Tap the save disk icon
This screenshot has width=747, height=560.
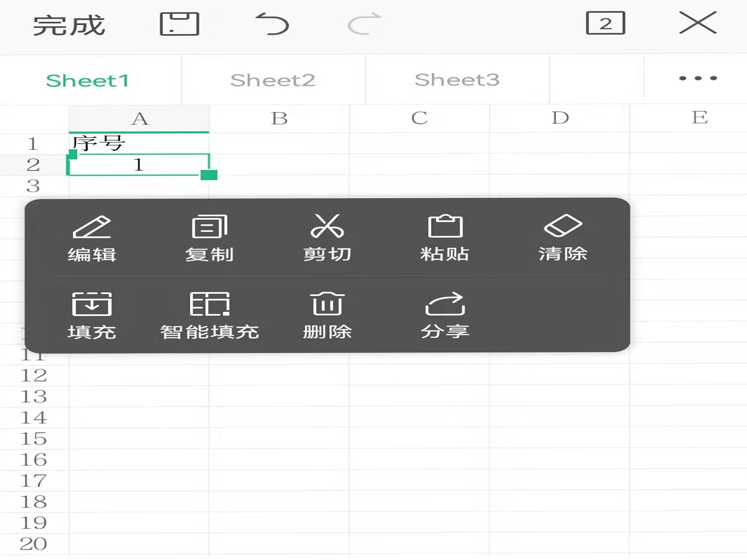pos(179,24)
